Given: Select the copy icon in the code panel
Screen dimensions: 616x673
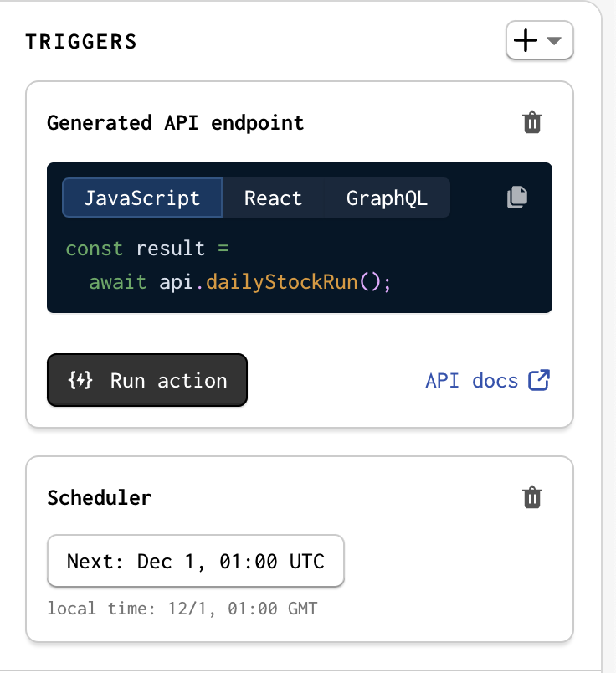Looking at the screenshot, I should click(516, 197).
